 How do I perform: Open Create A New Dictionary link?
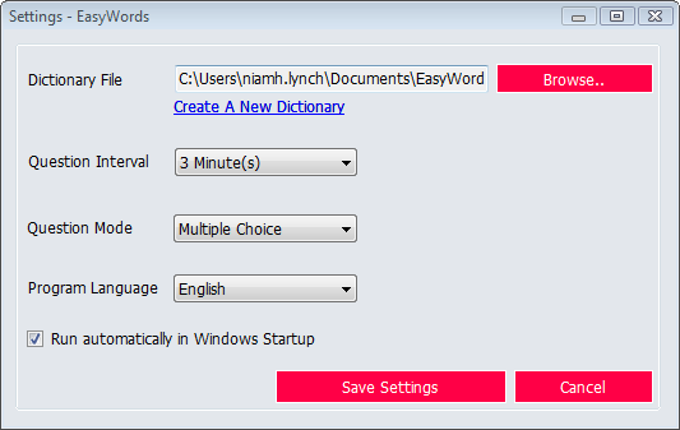click(x=259, y=107)
